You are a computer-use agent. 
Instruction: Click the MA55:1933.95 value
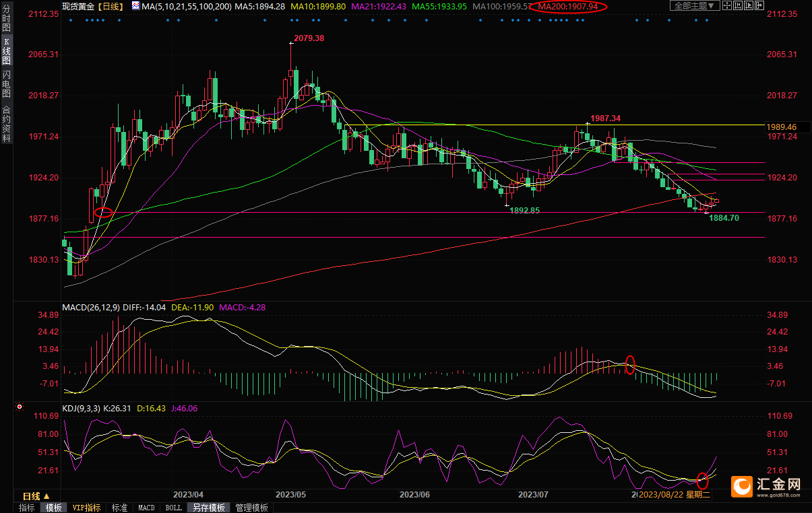[x=439, y=6]
